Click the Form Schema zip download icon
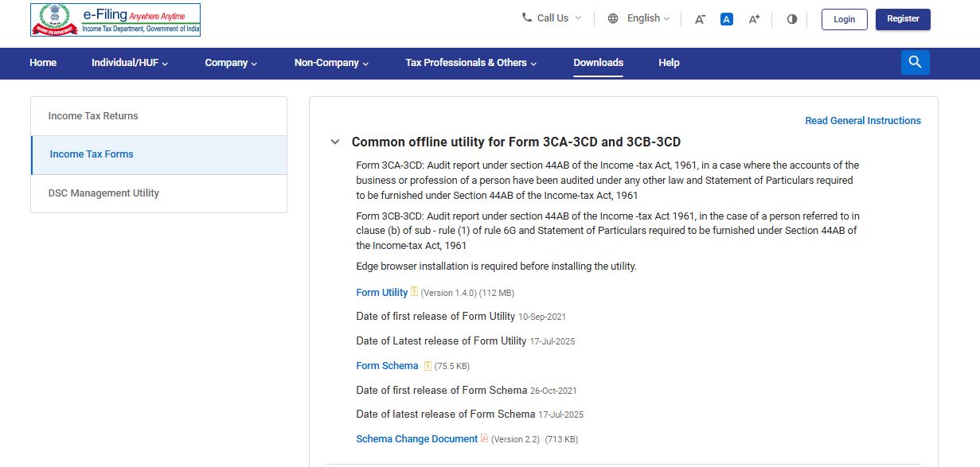 428,366
